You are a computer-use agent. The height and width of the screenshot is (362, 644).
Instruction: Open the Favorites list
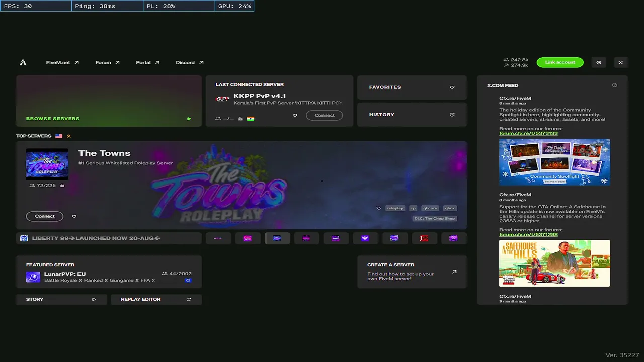tap(412, 87)
